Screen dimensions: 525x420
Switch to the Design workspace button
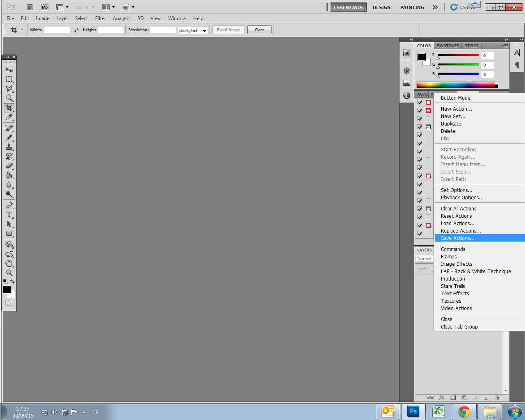(381, 7)
